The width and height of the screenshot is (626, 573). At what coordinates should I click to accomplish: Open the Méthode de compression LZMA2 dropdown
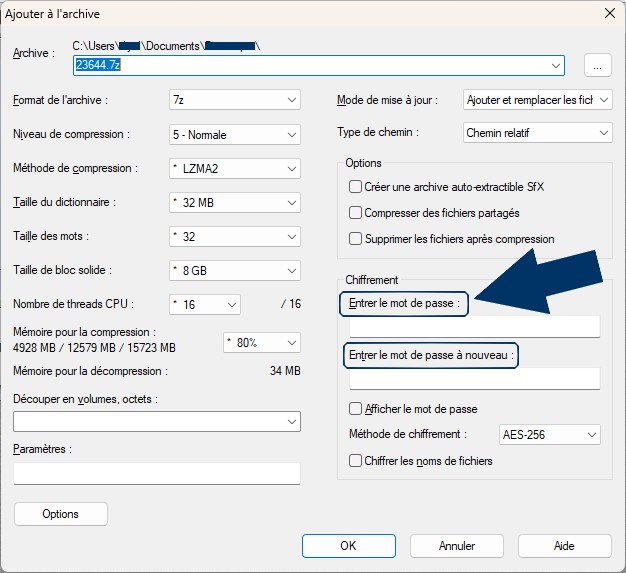(x=235, y=169)
